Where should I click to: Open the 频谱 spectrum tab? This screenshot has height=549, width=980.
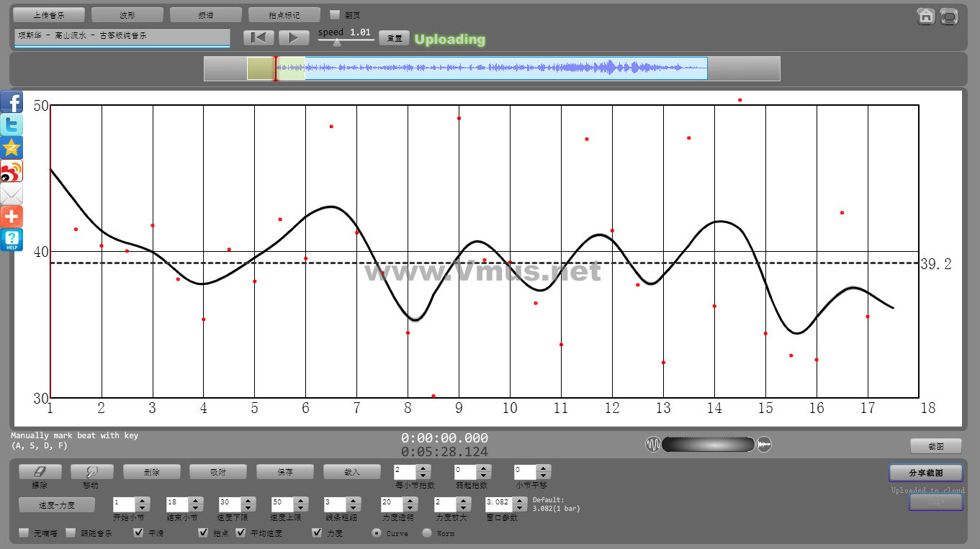tap(206, 14)
